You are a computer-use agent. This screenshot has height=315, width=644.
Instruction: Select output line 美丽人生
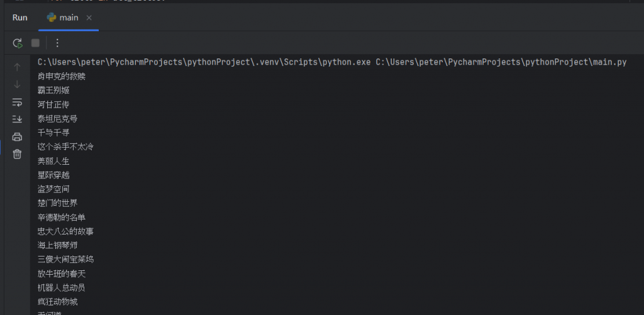pos(53,161)
